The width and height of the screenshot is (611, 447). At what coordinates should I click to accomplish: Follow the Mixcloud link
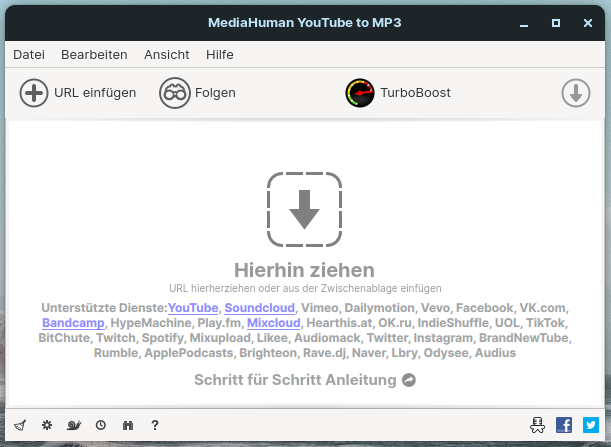click(x=274, y=323)
